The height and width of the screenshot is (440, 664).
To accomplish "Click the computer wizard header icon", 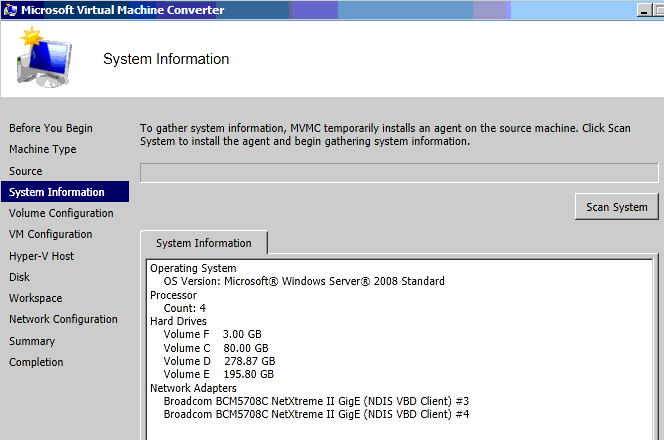I will click(43, 58).
